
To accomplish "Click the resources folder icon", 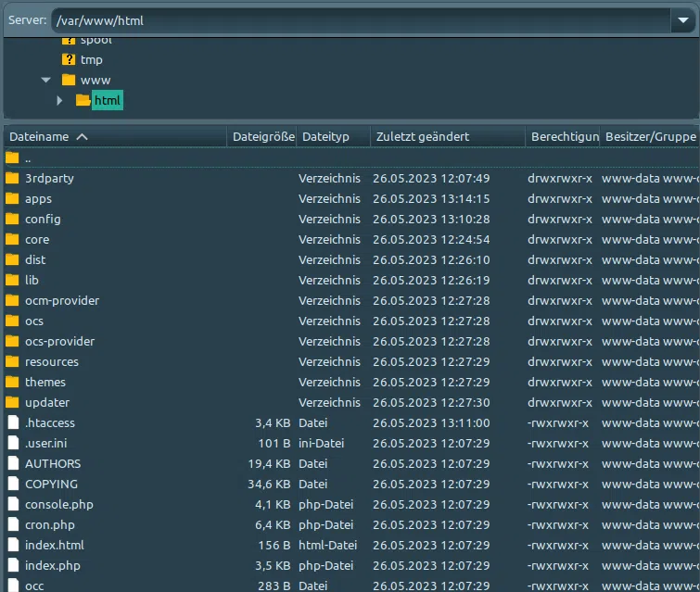I will tap(12, 361).
